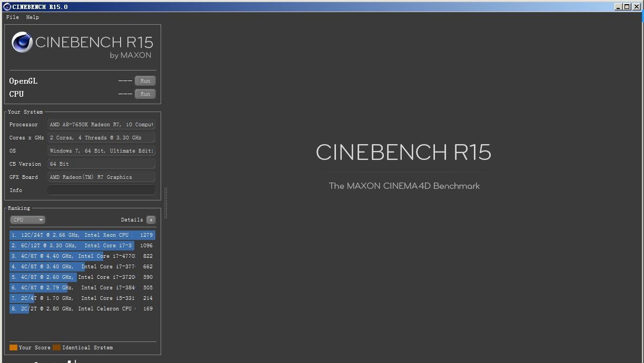The image size is (644, 363).
Task: Open the CPU ranking type dropdown
Action: [x=27, y=220]
